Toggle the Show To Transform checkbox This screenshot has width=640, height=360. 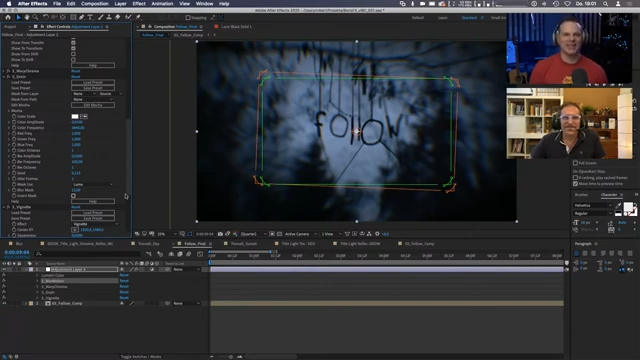tap(73, 48)
